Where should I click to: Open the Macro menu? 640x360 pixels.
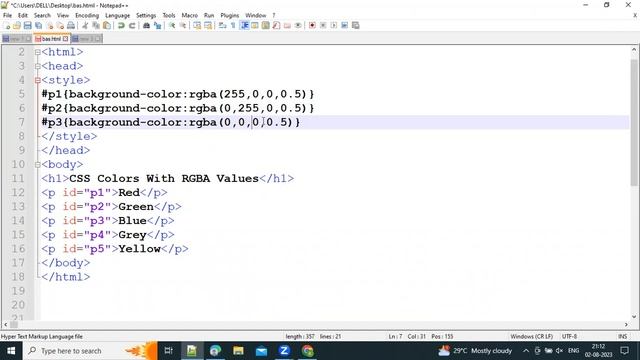click(189, 15)
